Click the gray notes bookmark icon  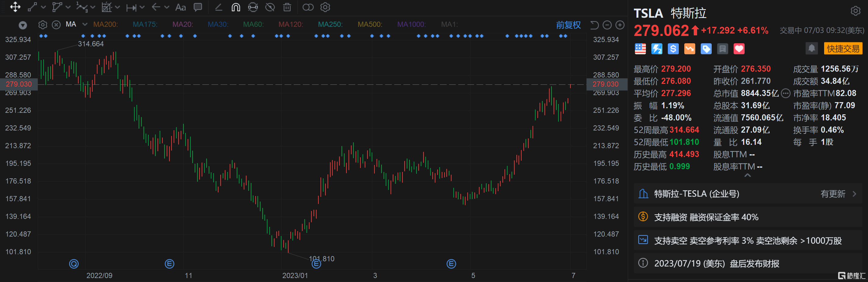pyautogui.click(x=722, y=49)
